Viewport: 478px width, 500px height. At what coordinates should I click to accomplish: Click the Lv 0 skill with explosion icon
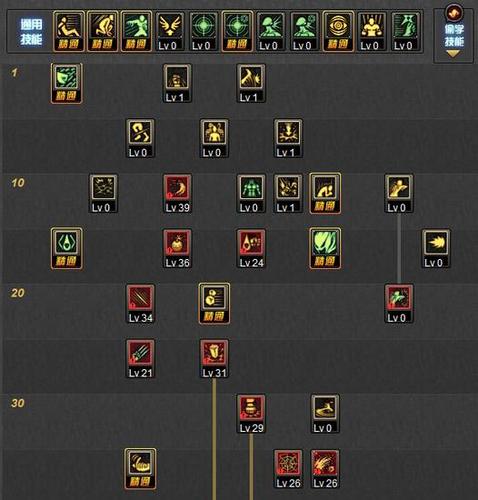point(436,249)
